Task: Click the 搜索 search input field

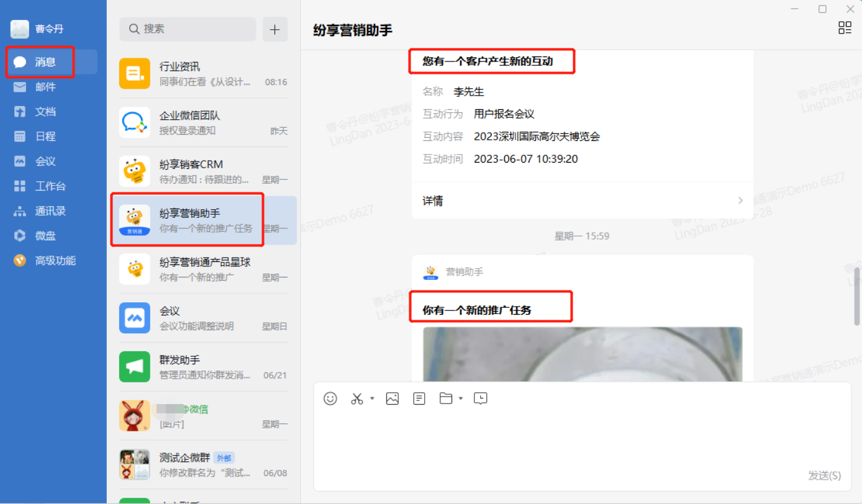Action: (x=188, y=29)
